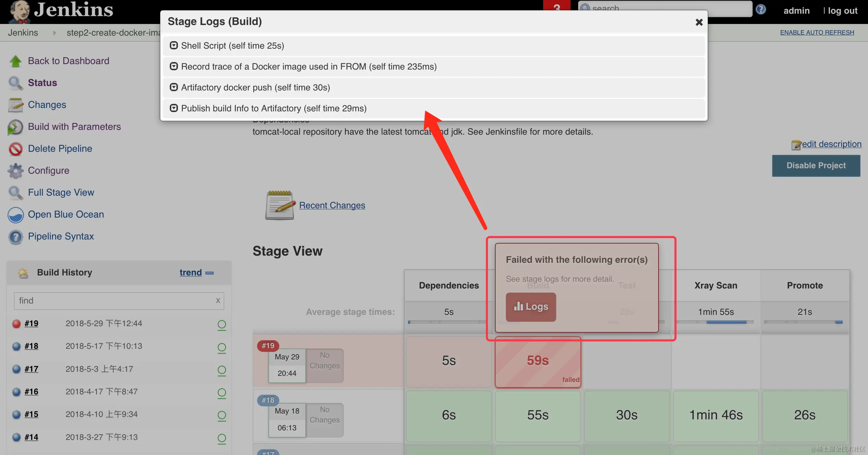Click the Open Blue Ocean icon
This screenshot has height=455, width=868.
(15, 215)
